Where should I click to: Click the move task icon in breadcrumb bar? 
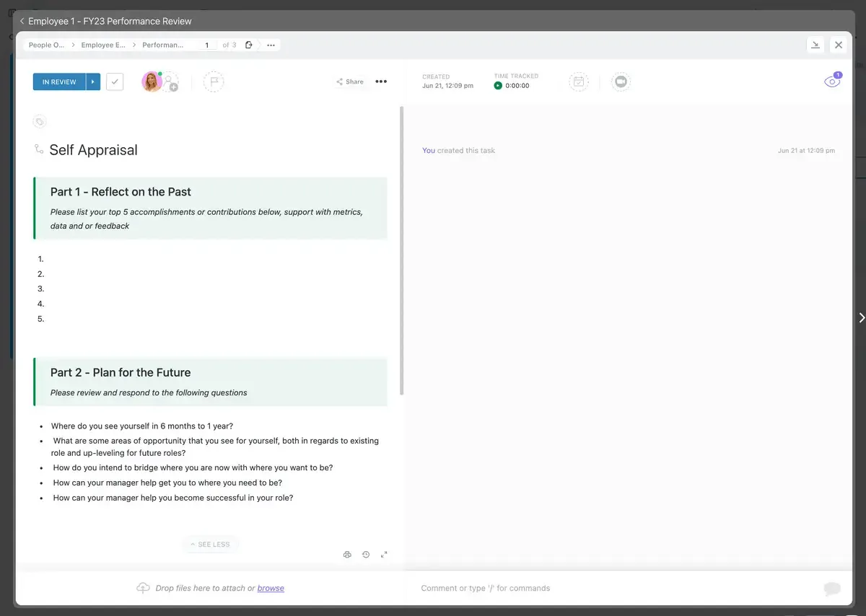(249, 45)
